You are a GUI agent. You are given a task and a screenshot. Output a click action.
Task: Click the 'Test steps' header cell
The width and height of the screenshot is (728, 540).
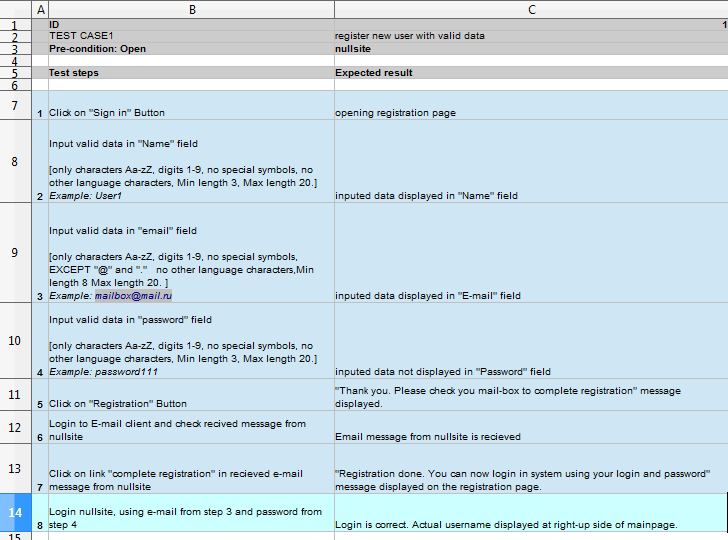(191, 73)
